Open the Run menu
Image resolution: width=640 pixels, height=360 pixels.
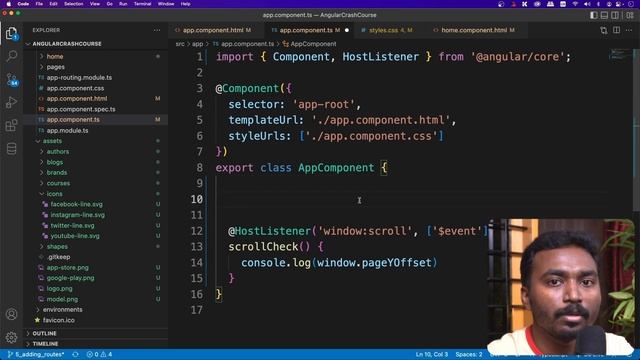[x=123, y=4]
